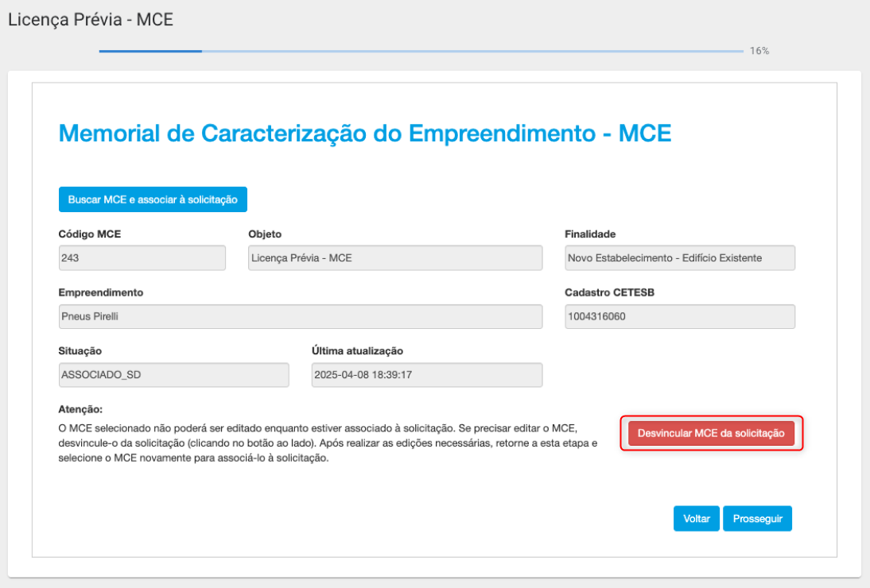Image resolution: width=870 pixels, height=588 pixels.
Task: Click the Cadastro CETESB field 1004316060
Action: click(680, 316)
